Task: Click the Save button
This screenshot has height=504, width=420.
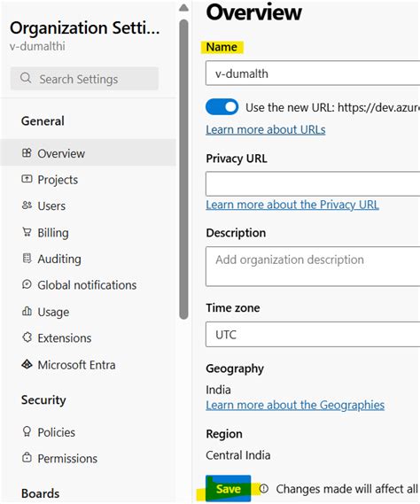Action: pos(229,489)
